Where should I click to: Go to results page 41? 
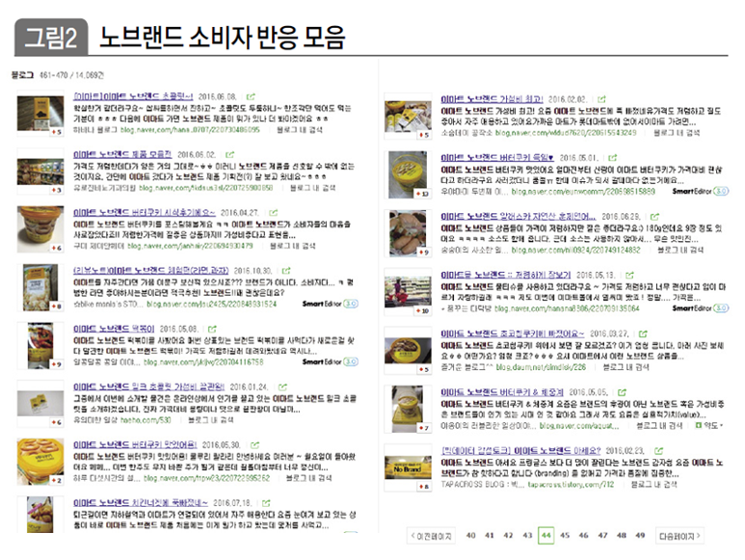click(x=490, y=535)
